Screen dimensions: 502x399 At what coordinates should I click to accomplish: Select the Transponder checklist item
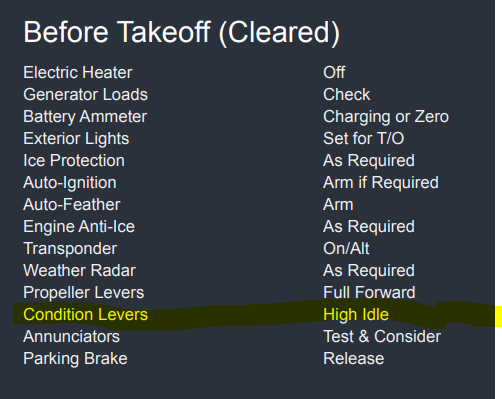70,249
